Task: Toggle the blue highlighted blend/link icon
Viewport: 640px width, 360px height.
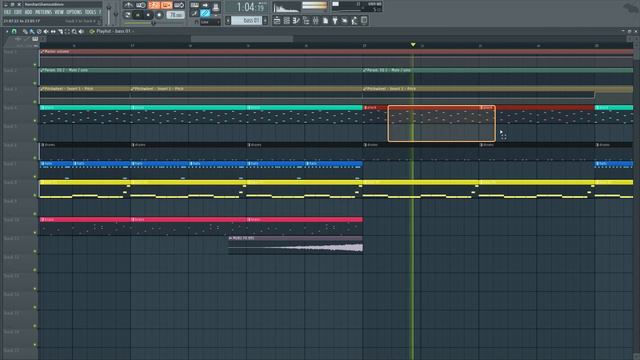Action: (x=205, y=13)
